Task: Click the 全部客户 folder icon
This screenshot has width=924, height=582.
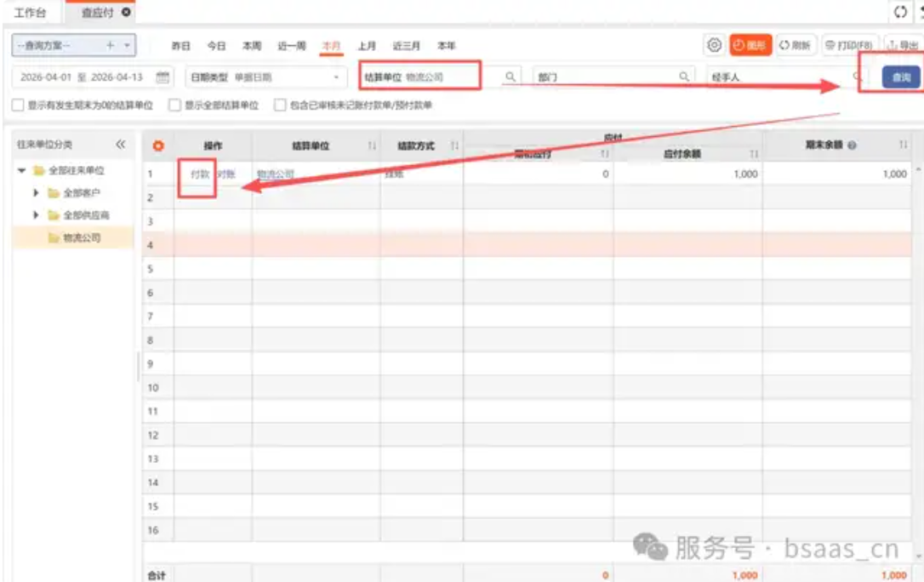Action: 54,192
